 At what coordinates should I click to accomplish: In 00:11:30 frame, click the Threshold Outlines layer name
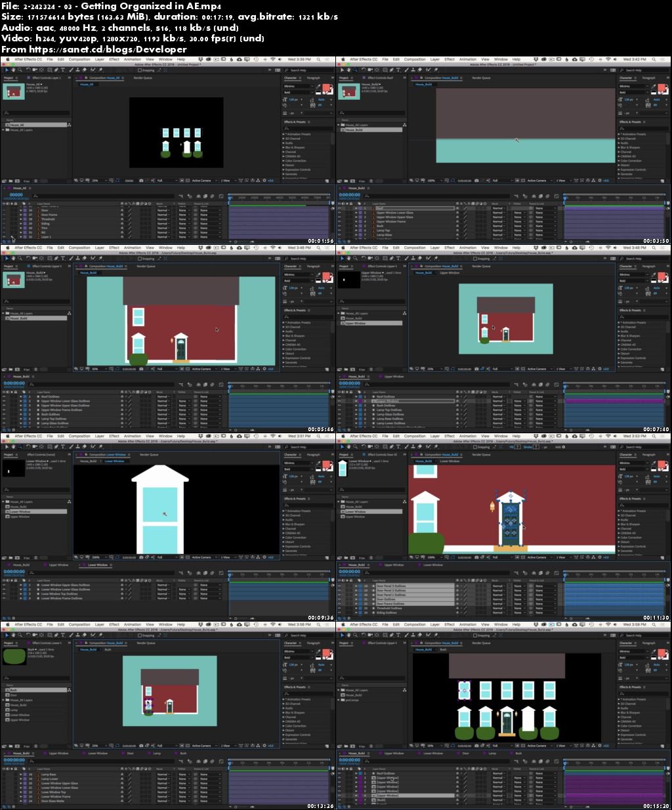(389, 608)
